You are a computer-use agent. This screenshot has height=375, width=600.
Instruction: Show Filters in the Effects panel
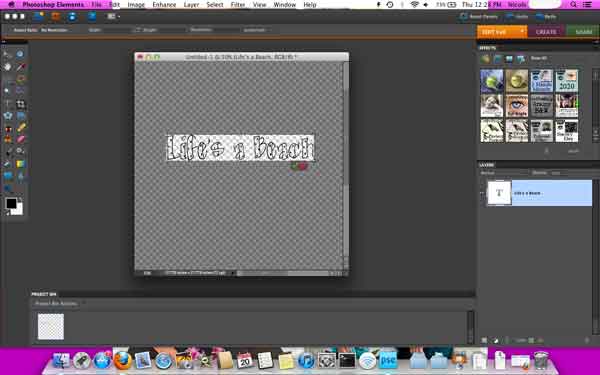pyautogui.click(x=485, y=59)
